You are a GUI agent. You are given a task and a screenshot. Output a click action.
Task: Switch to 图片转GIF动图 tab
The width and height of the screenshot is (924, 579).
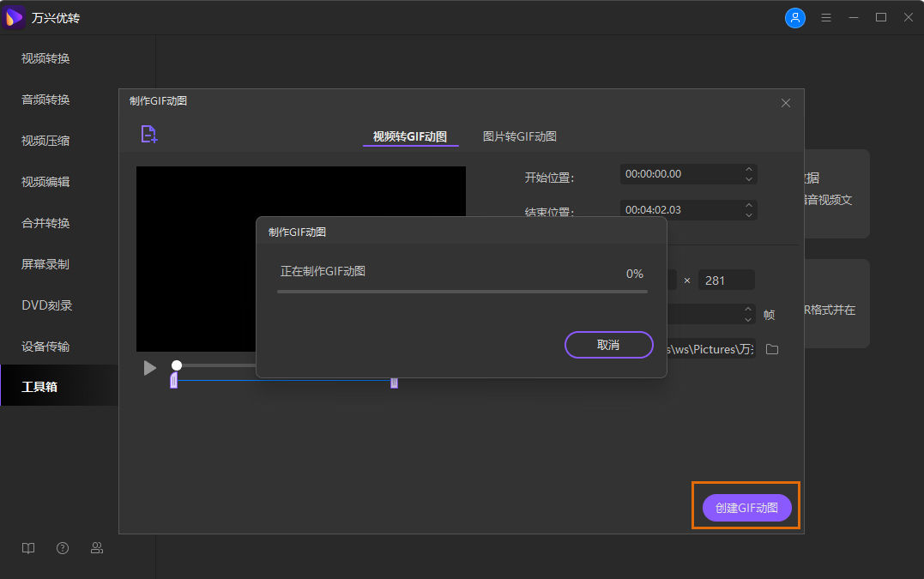coord(519,136)
